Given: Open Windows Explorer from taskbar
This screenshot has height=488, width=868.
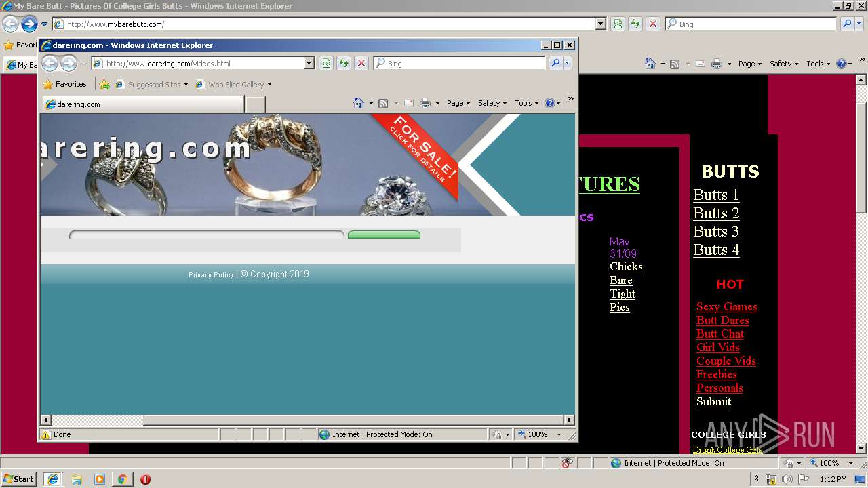Looking at the screenshot, I should (x=77, y=479).
